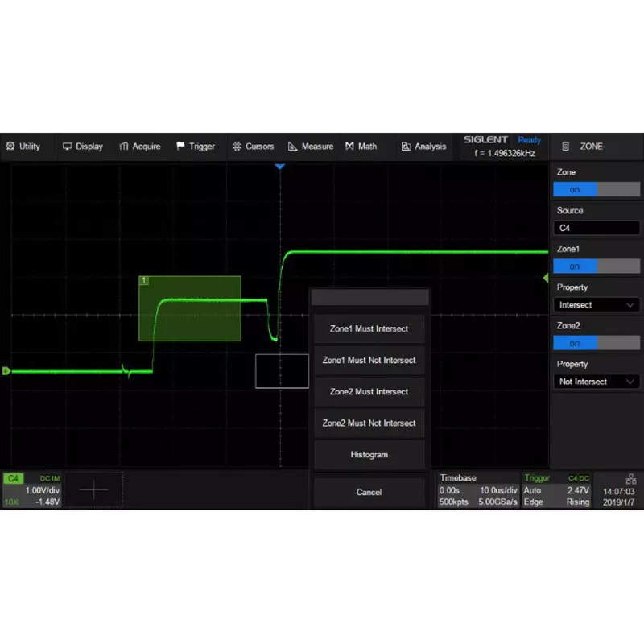644x644 pixels.
Task: Open the Display menu
Action: (83, 147)
